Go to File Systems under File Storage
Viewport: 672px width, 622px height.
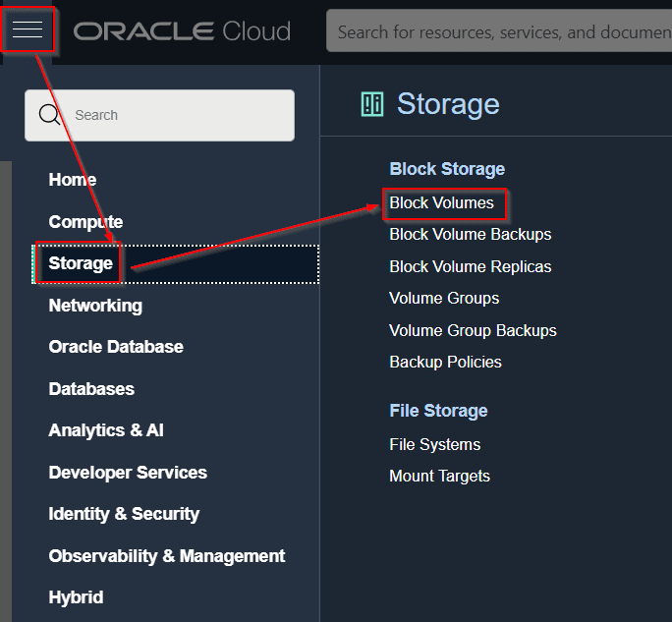(x=435, y=444)
